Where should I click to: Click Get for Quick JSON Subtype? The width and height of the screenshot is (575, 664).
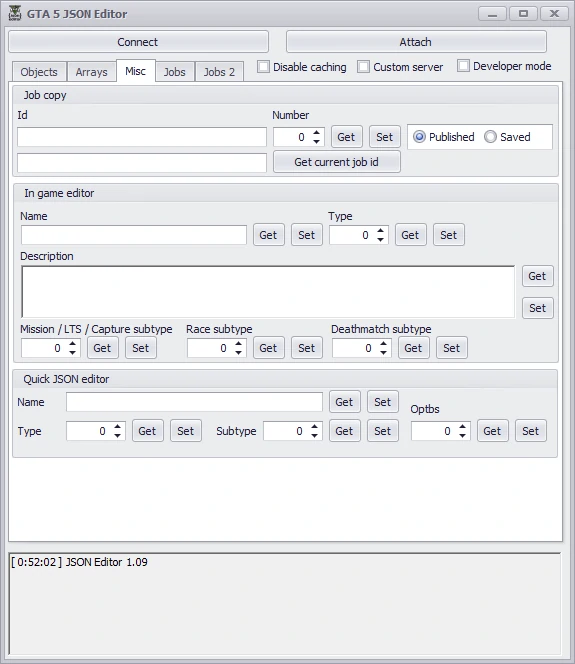[x=344, y=431]
